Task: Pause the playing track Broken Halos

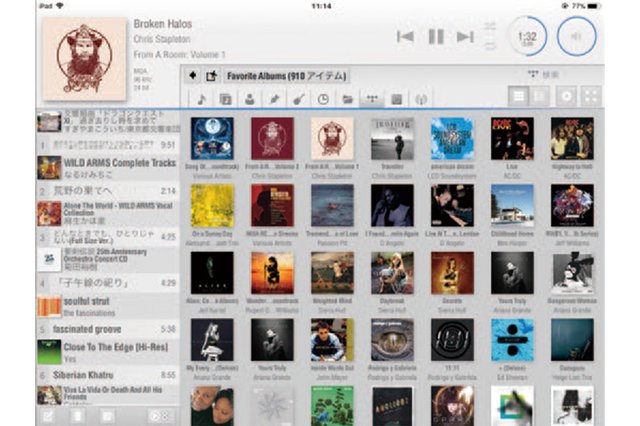Action: pyautogui.click(x=435, y=37)
